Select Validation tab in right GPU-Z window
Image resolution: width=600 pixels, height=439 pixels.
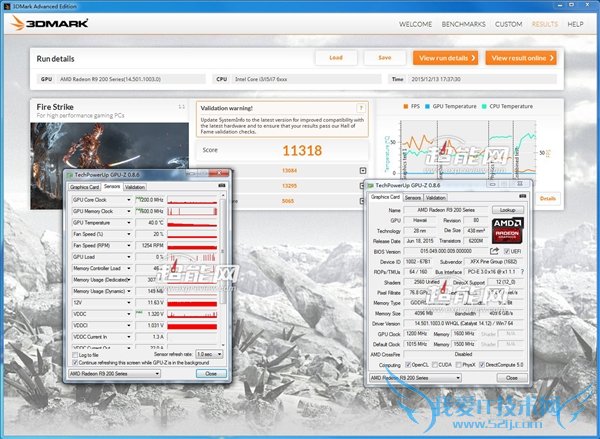pos(435,197)
